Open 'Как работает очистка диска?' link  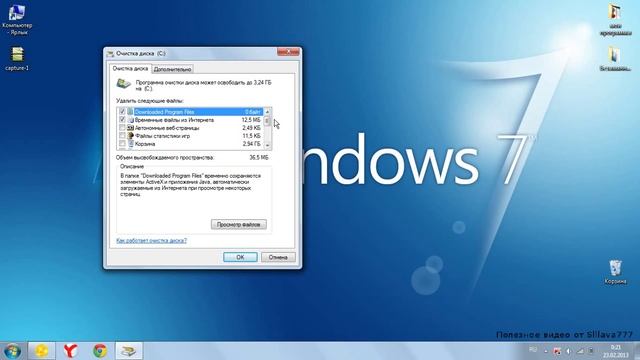pos(151,240)
